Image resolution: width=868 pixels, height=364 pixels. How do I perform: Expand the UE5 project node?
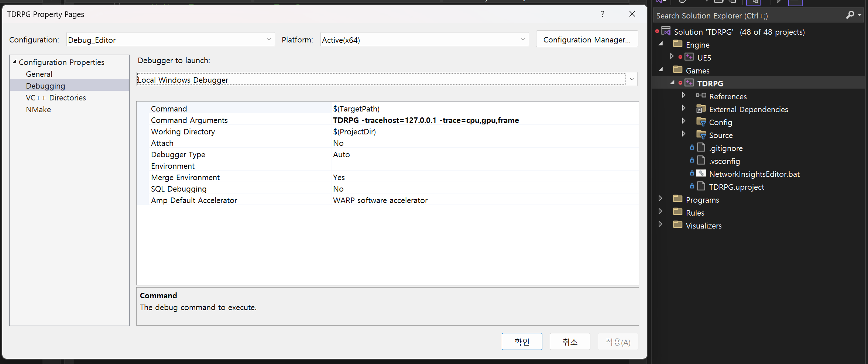(672, 56)
